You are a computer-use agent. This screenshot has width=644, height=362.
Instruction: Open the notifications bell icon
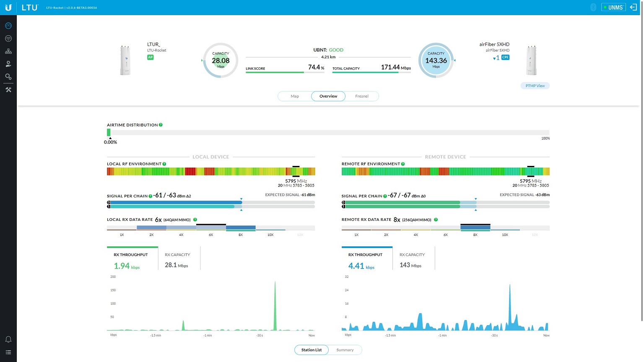(8, 339)
